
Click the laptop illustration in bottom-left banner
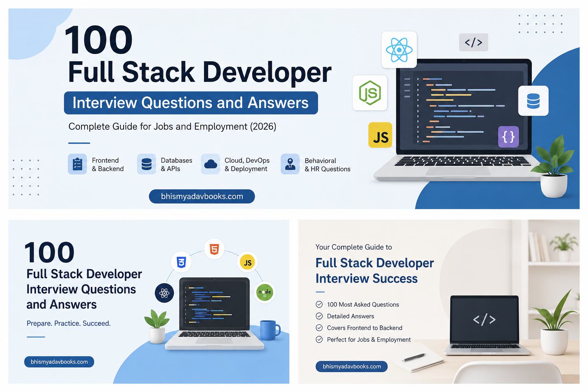pos(214,313)
